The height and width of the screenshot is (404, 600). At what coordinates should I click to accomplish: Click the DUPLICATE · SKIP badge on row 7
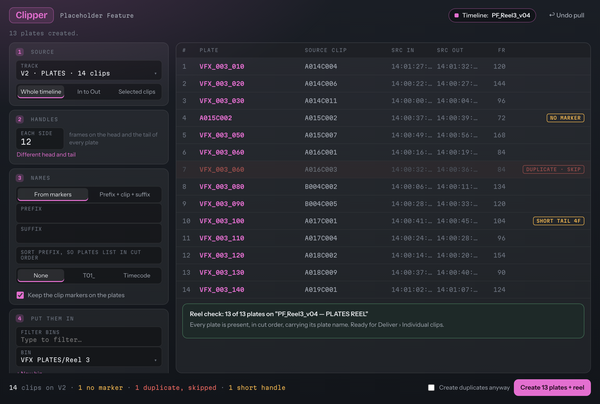553,169
